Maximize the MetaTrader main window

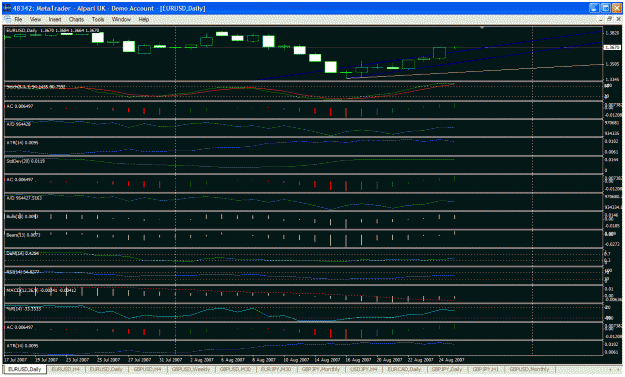pos(606,8)
